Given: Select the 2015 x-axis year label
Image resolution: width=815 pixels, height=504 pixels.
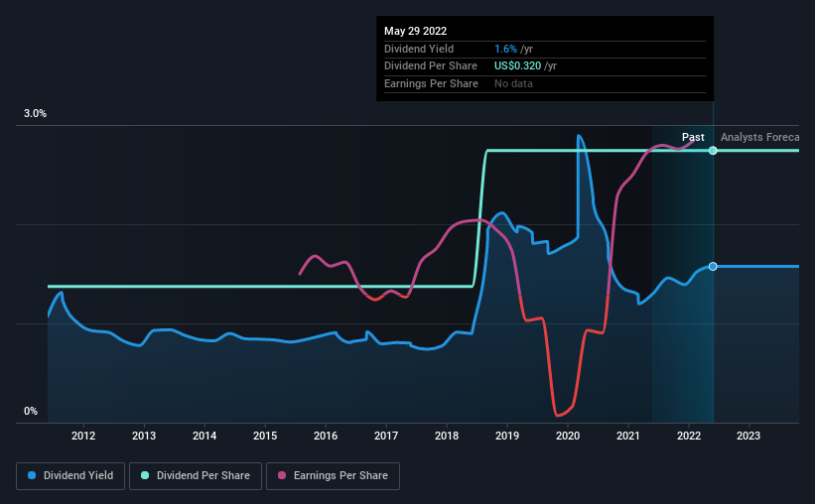Looking at the screenshot, I should [265, 436].
